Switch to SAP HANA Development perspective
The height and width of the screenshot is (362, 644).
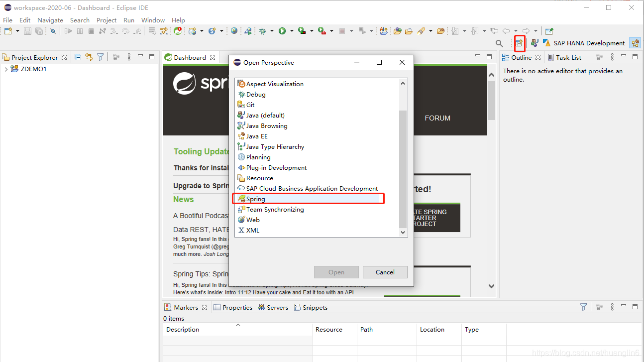coord(584,43)
